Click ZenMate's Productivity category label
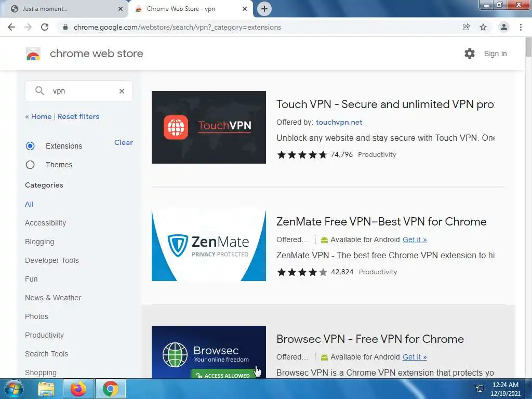Viewport: 532px width, 399px height. (x=378, y=272)
